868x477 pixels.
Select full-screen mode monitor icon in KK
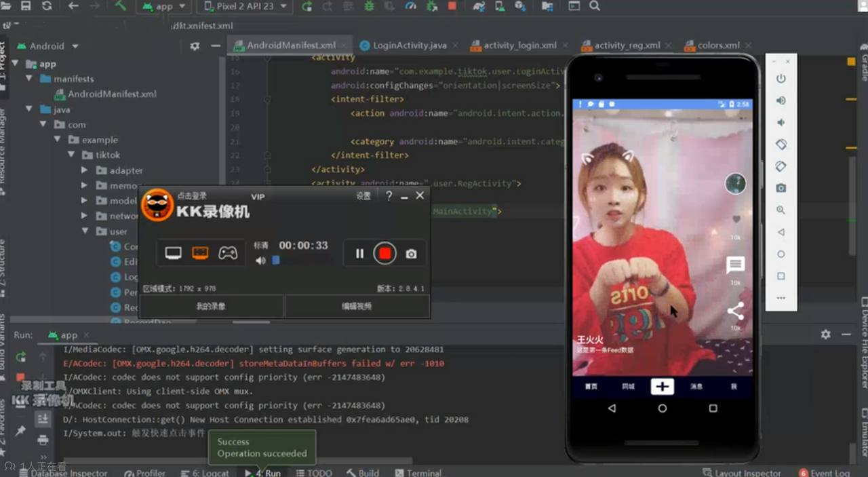174,253
